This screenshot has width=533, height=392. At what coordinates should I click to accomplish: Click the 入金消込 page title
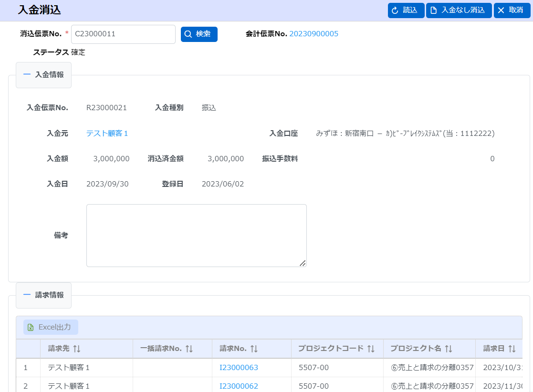tap(40, 10)
